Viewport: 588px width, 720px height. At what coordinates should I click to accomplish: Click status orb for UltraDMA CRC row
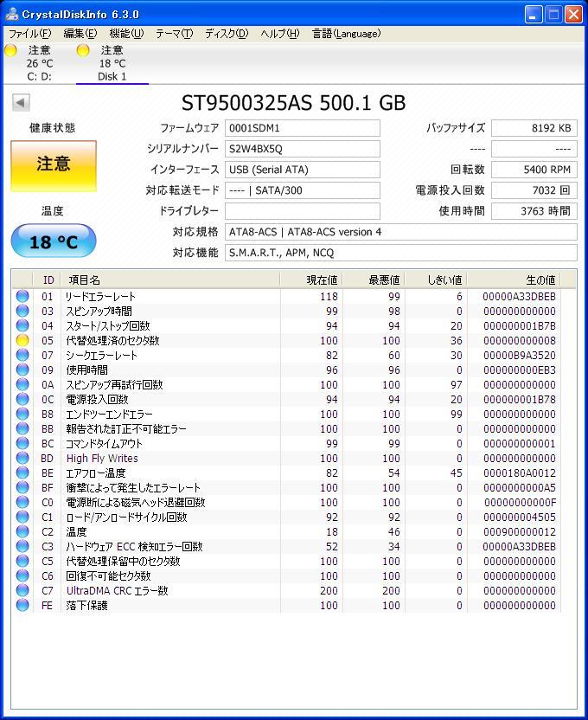(x=22, y=590)
